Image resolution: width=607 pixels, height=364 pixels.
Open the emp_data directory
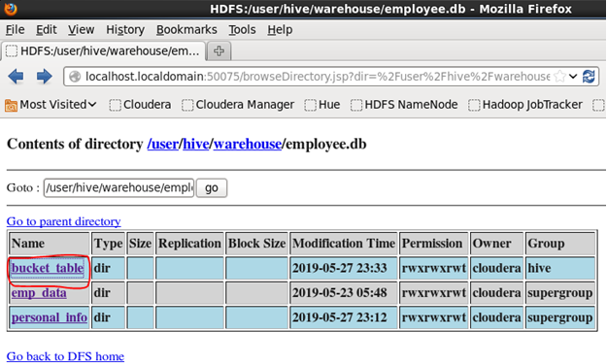(39, 293)
